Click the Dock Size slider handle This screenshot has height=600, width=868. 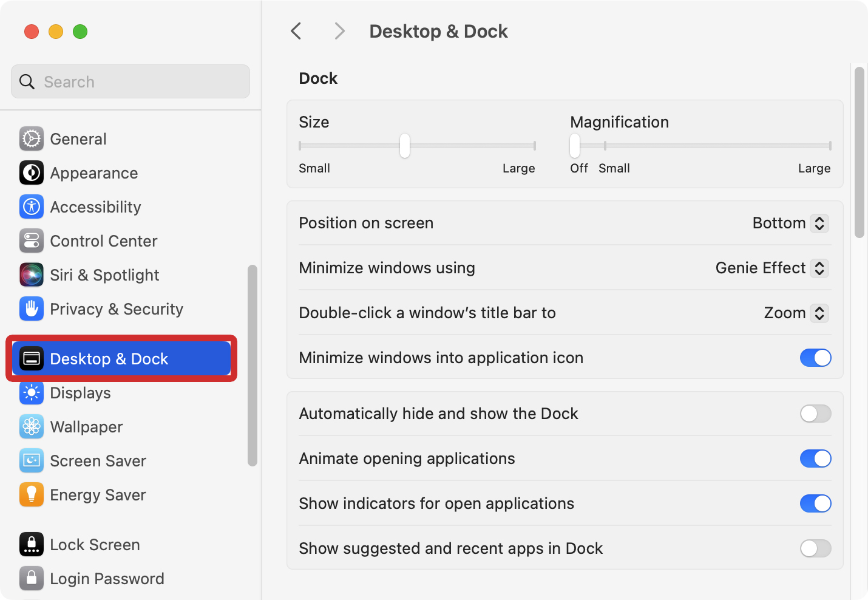coord(405,146)
